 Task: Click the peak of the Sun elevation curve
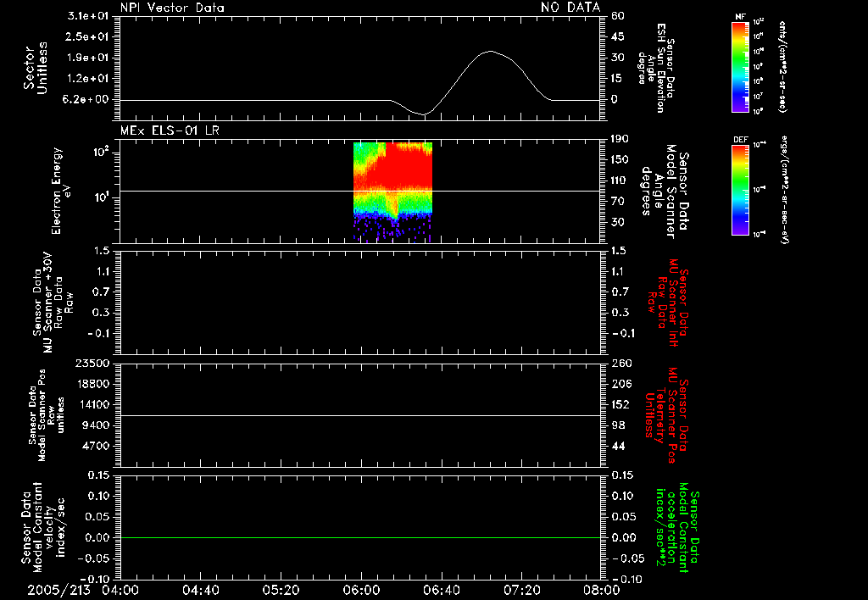pyautogui.click(x=490, y=52)
